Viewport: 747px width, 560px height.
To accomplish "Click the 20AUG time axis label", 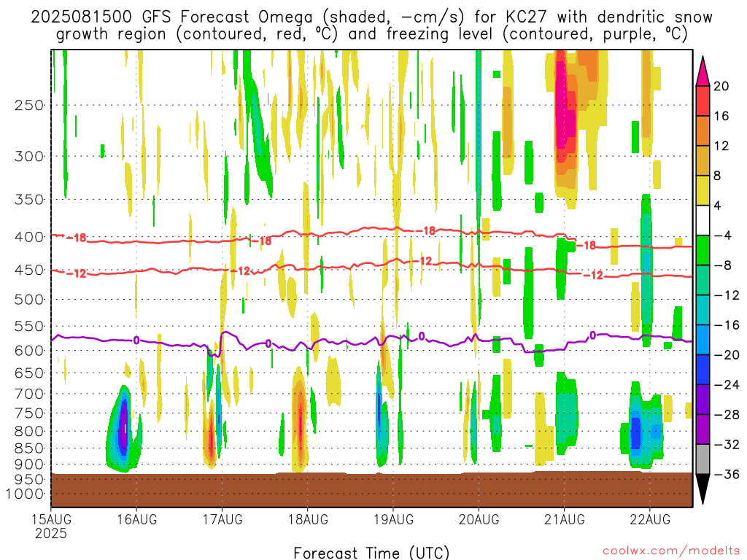I will coord(479,519).
